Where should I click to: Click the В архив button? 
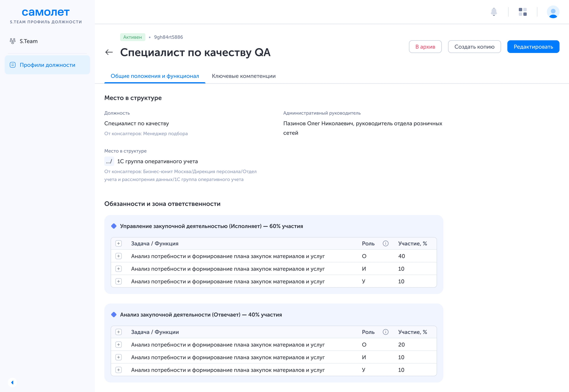pyautogui.click(x=425, y=47)
